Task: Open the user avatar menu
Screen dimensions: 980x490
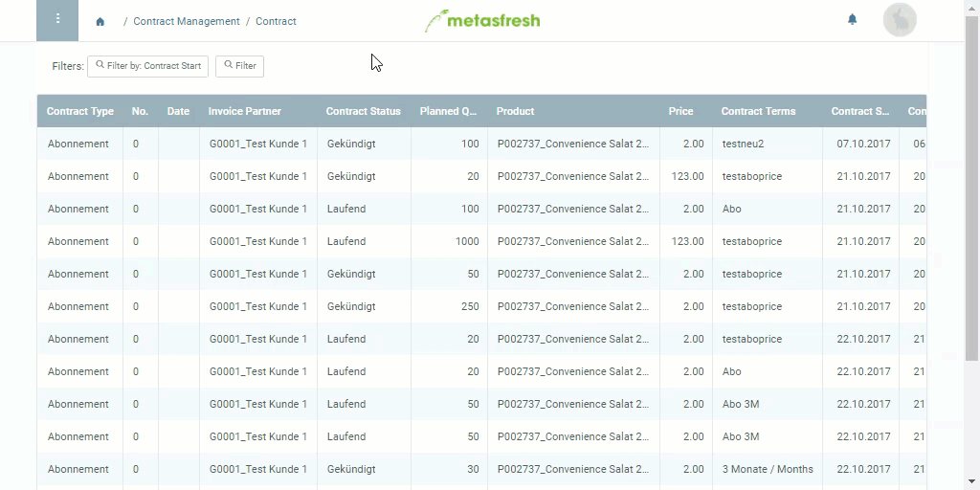Action: coord(900,20)
